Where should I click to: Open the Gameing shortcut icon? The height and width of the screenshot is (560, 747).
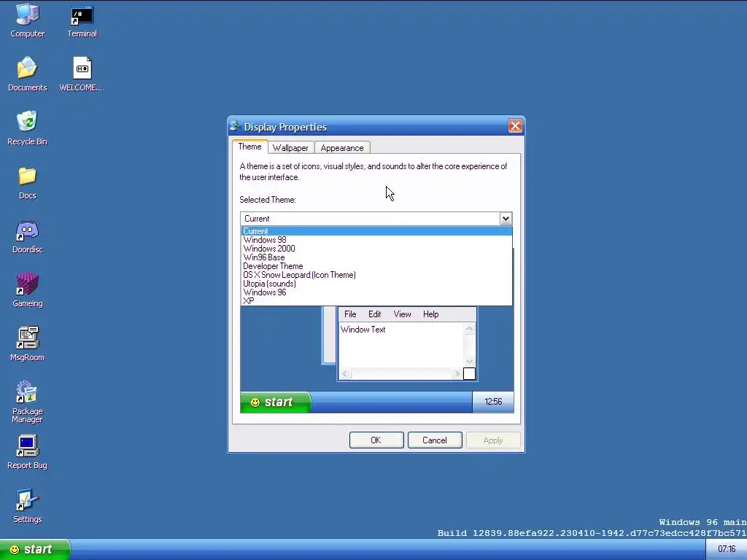(x=28, y=290)
